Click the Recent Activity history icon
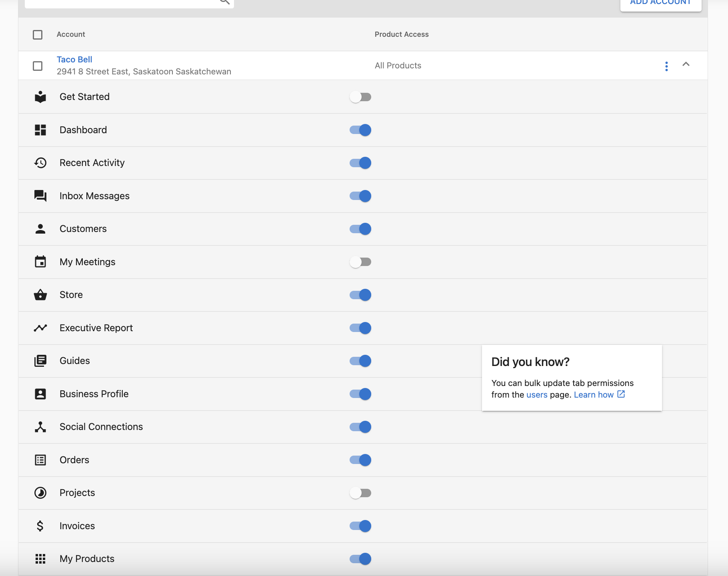 coord(40,163)
